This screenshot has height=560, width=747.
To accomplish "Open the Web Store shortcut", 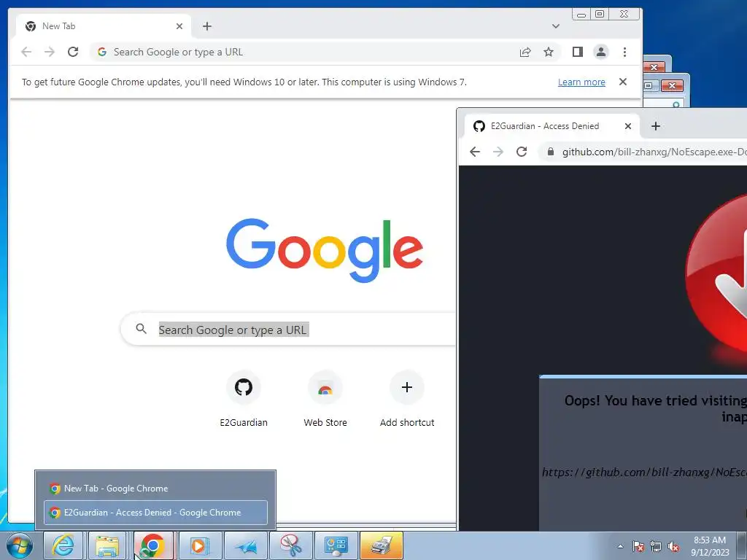I will click(325, 399).
